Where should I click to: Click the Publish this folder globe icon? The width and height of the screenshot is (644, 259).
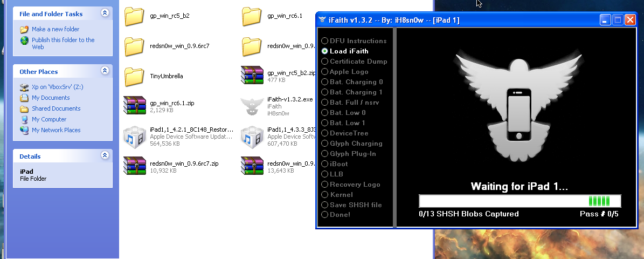pos(24,40)
